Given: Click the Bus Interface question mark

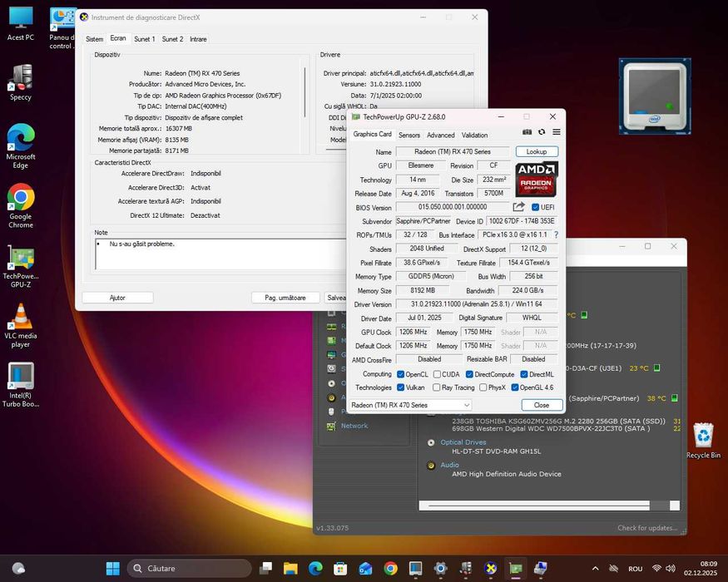Looking at the screenshot, I should tap(557, 234).
